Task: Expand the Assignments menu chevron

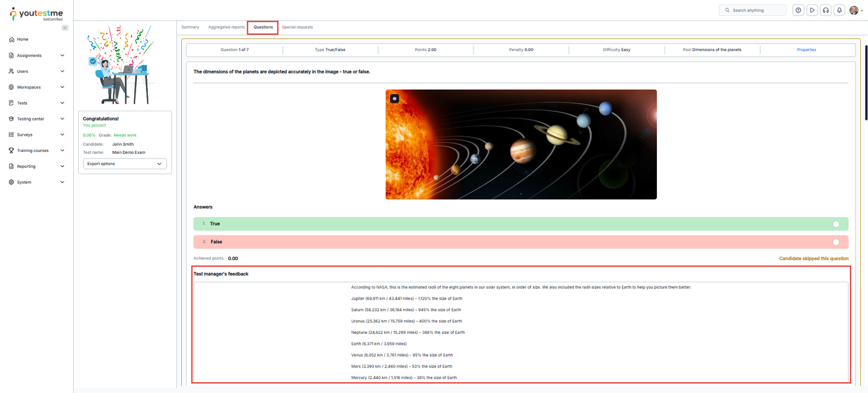Action: [x=62, y=55]
